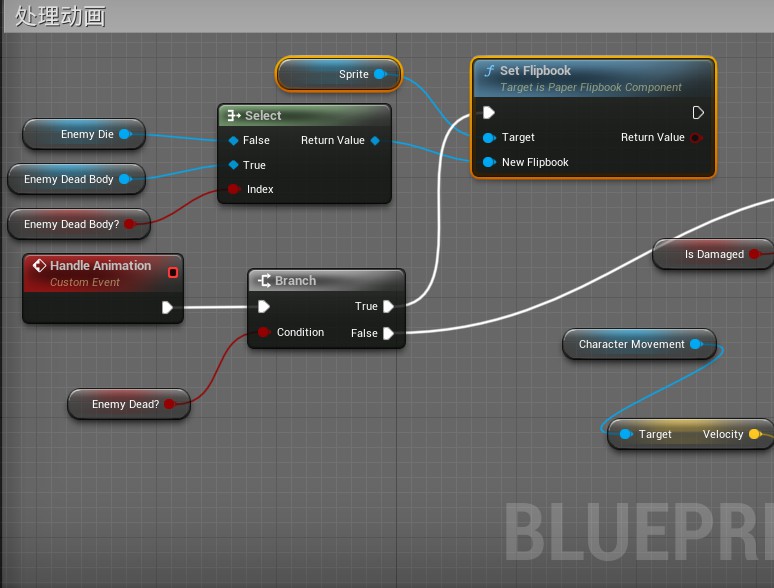
Task: Select the Enemy Dead Body variable node
Action: (66, 179)
